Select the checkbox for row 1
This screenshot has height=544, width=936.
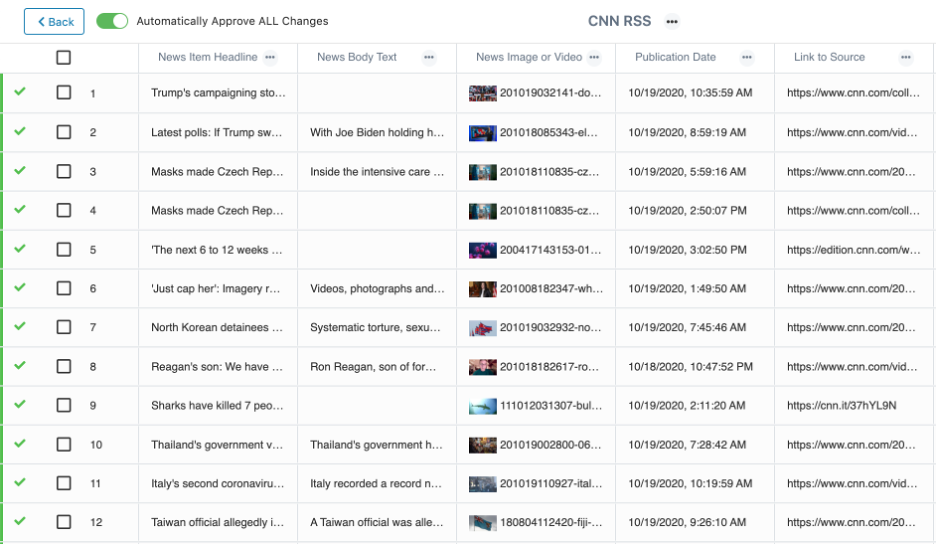pos(63,93)
